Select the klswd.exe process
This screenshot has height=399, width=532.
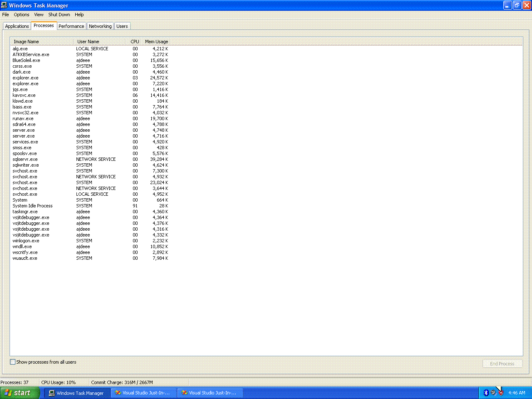[90, 101]
